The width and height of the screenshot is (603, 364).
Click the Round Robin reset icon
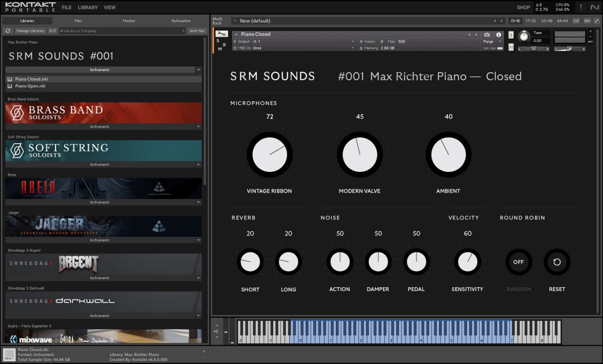coord(557,262)
